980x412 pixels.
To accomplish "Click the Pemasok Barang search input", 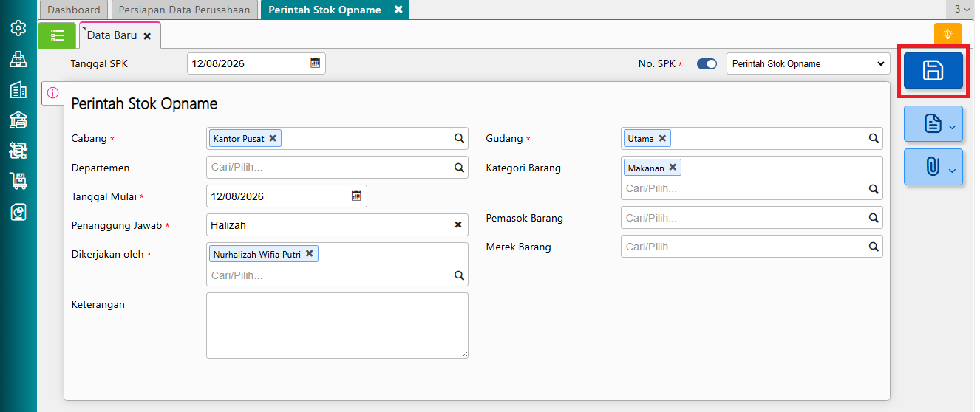I will click(x=752, y=218).
